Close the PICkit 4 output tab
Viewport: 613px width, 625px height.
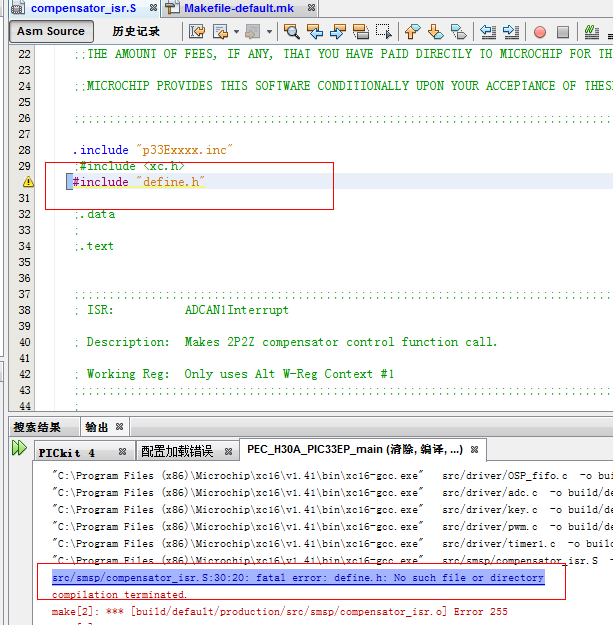122,452
